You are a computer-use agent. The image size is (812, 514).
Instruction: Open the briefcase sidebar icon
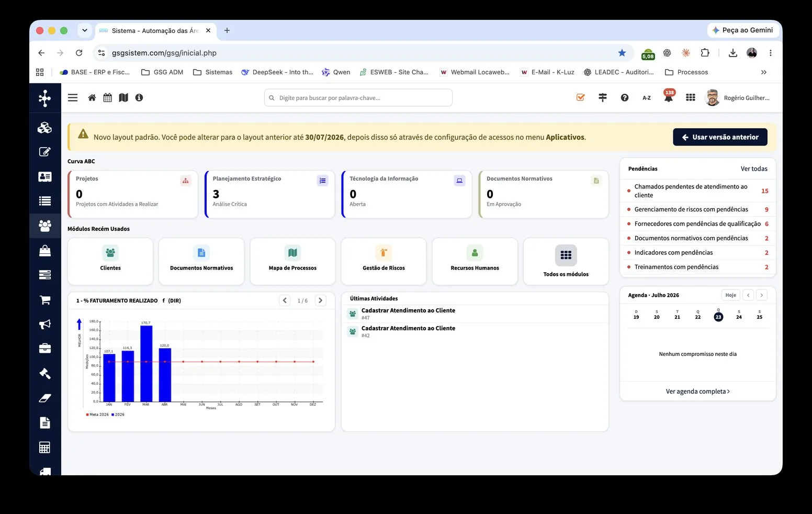(45, 349)
